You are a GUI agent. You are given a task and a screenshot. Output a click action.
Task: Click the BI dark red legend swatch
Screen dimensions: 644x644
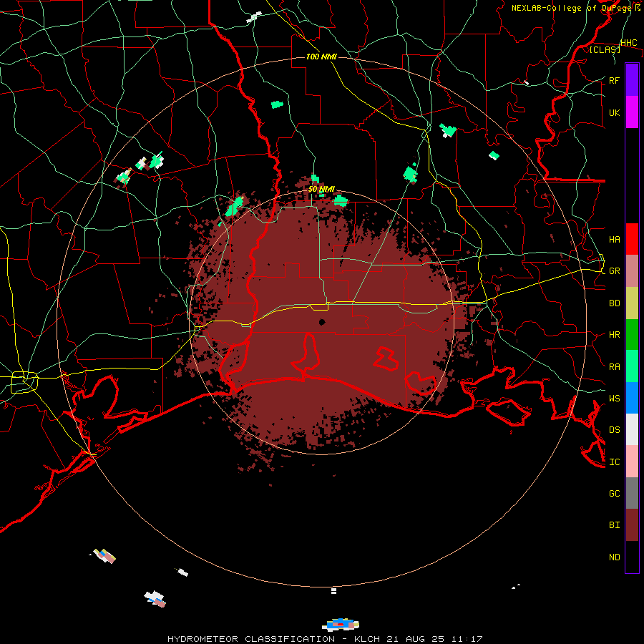632,525
